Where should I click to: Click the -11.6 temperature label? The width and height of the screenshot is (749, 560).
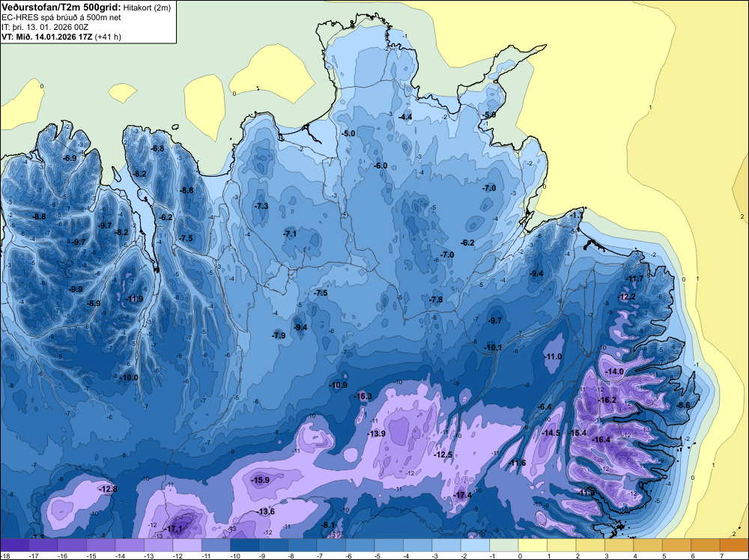coord(517,463)
